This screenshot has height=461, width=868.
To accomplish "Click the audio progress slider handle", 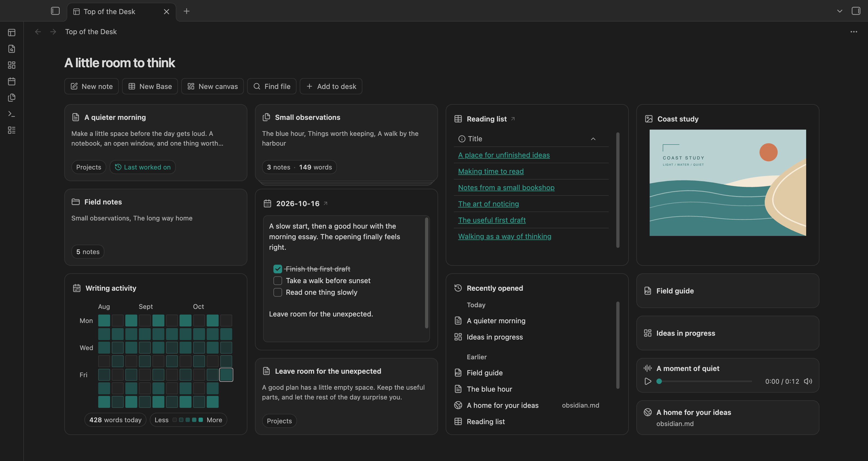I will (x=659, y=381).
